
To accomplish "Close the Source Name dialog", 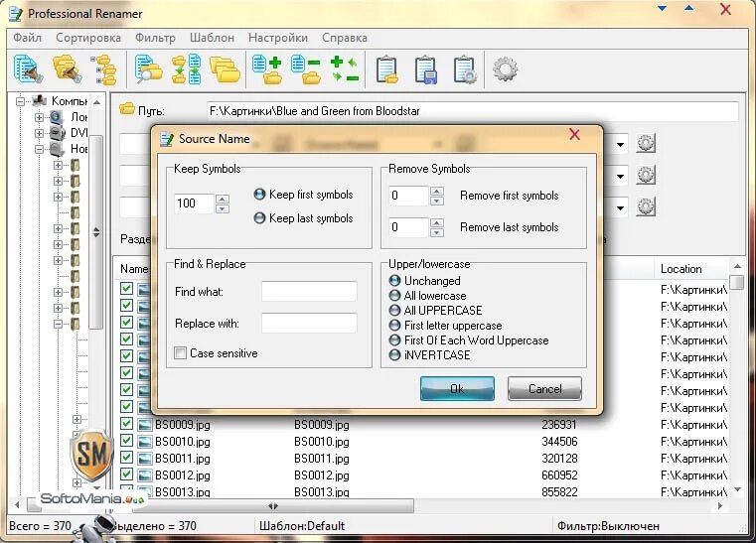I will (574, 134).
